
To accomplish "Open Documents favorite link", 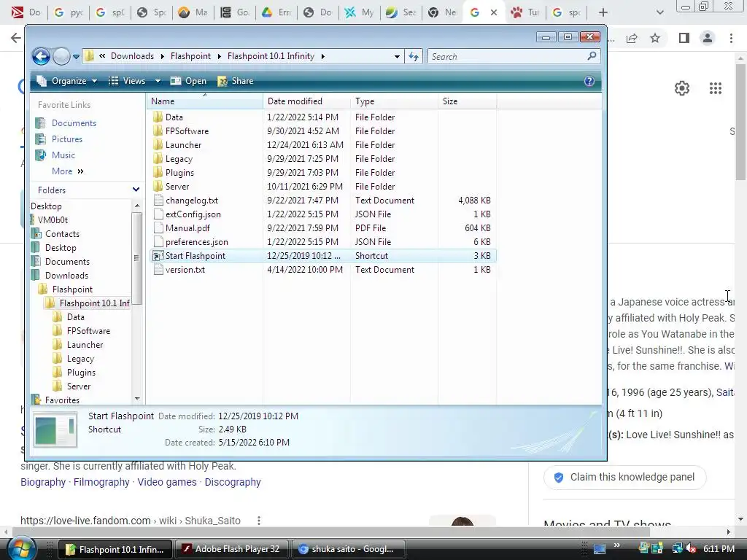I will 66,122.
